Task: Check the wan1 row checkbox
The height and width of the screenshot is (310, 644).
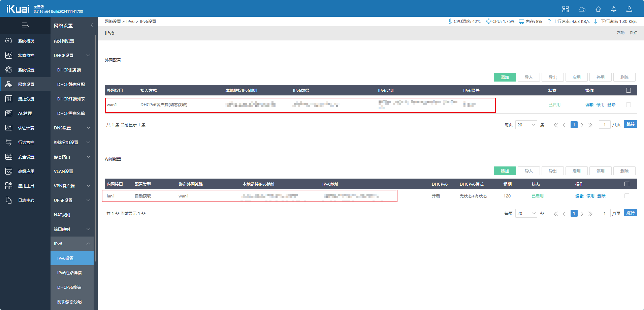Action: [x=628, y=105]
